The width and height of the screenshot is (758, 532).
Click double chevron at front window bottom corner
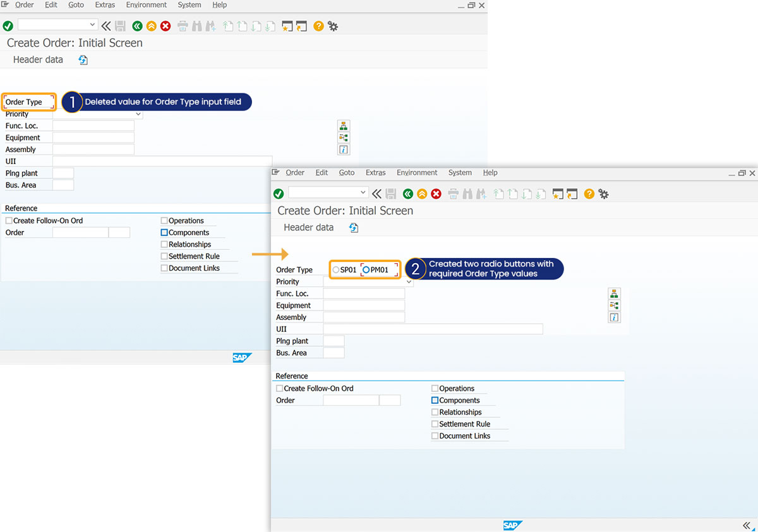pyautogui.click(x=746, y=526)
